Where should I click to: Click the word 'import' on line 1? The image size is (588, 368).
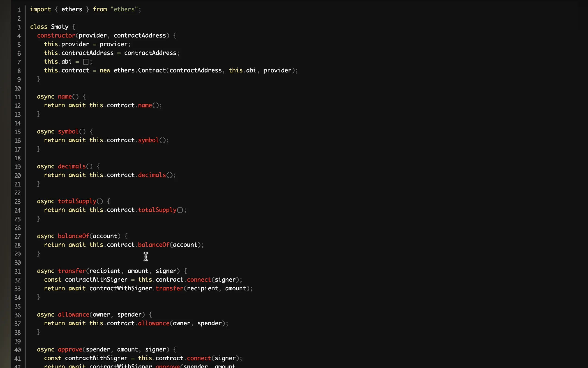[40, 9]
